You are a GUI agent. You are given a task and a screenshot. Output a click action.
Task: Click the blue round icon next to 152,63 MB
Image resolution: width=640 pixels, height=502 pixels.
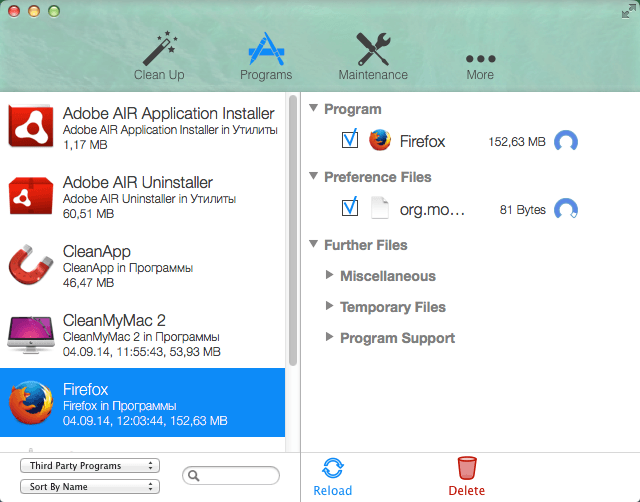[x=566, y=141]
